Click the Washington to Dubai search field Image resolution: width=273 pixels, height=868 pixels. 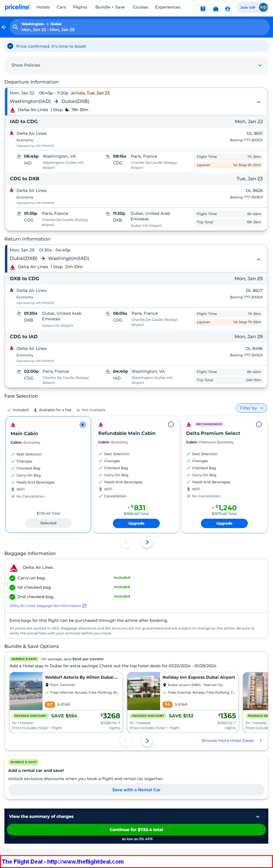pos(140,27)
